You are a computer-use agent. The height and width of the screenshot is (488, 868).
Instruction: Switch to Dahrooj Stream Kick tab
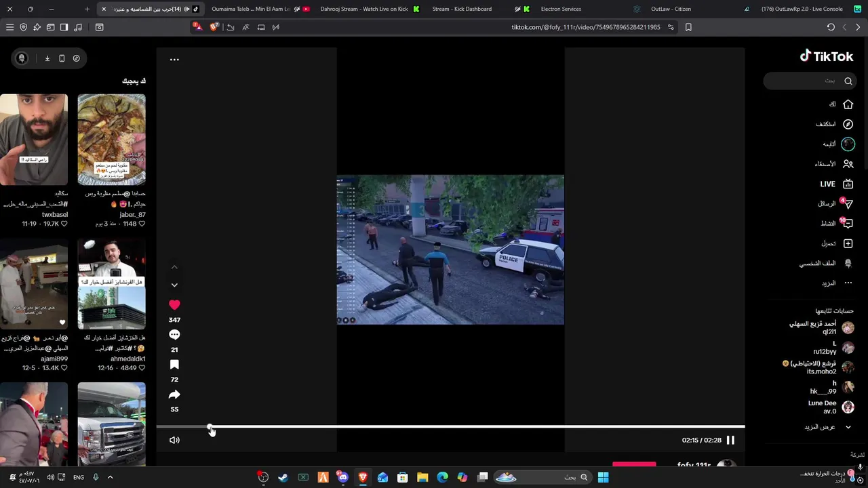(x=370, y=9)
